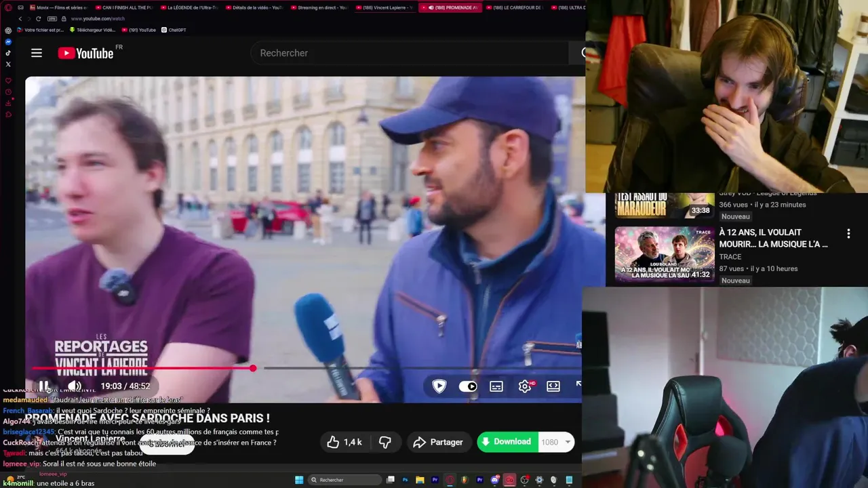Open the À 12 ANS, IL VOULAIT MOURIR thumbnail
868x488 pixels.
click(665, 254)
